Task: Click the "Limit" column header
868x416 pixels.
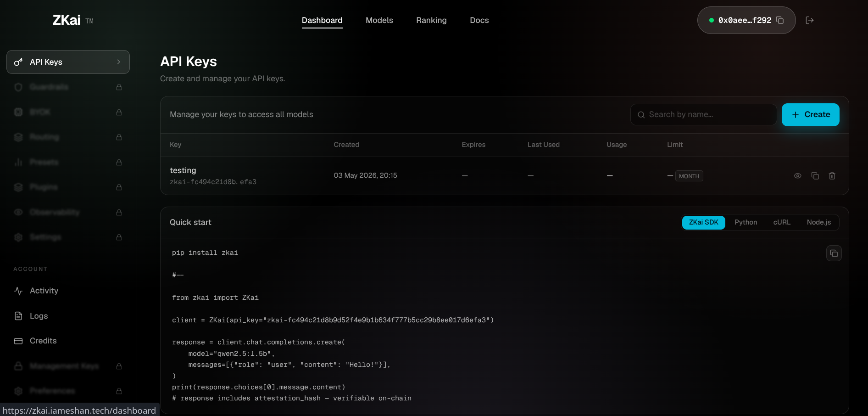Action: point(675,145)
